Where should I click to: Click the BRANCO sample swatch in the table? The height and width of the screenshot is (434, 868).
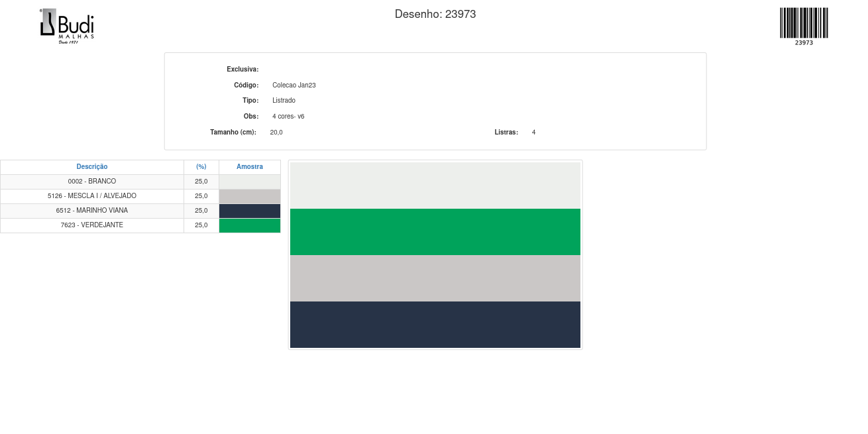(x=250, y=182)
